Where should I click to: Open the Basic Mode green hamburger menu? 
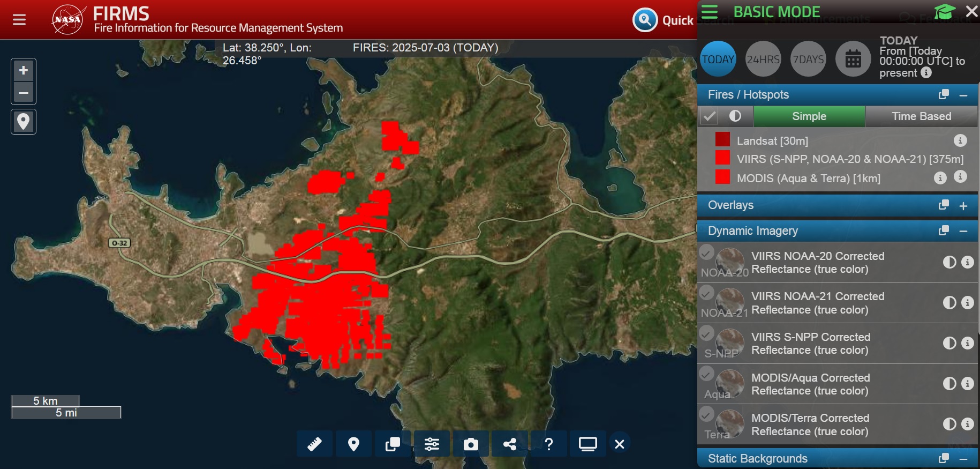pyautogui.click(x=710, y=12)
